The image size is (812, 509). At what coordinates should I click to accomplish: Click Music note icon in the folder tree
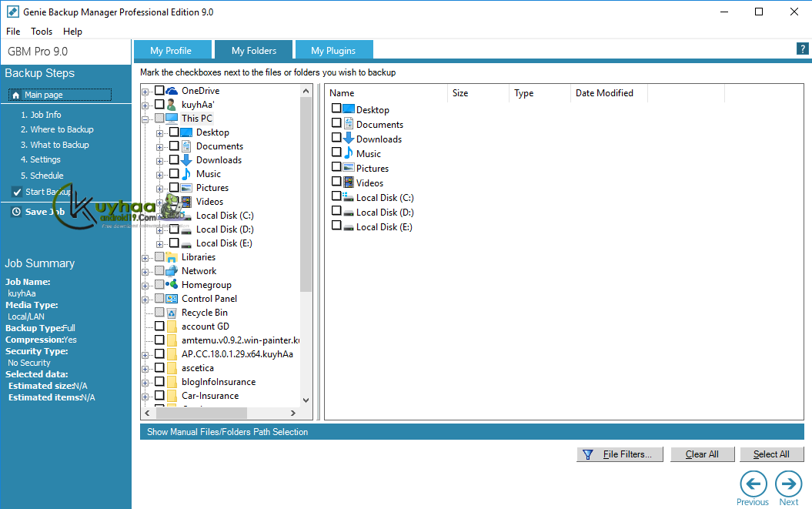186,173
